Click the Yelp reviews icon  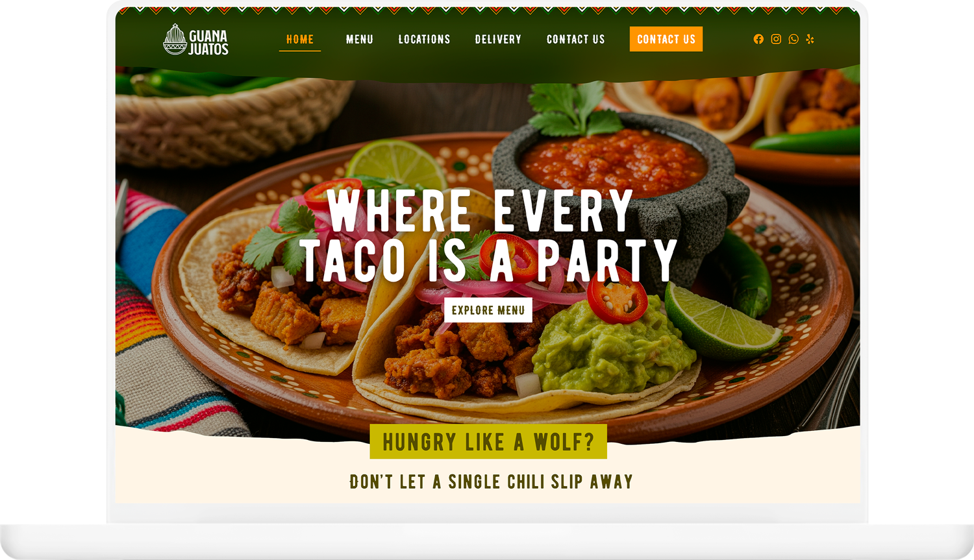click(810, 39)
